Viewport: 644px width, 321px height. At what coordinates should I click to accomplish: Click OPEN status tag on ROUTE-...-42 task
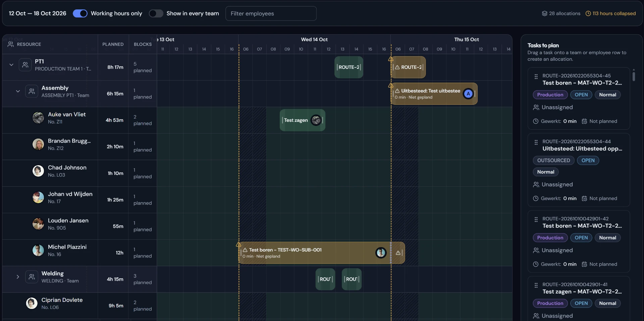(x=581, y=238)
